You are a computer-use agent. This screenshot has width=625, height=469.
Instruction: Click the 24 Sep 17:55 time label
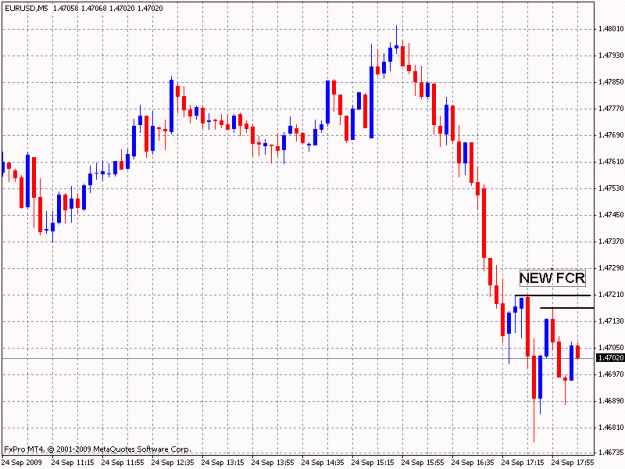(573, 463)
